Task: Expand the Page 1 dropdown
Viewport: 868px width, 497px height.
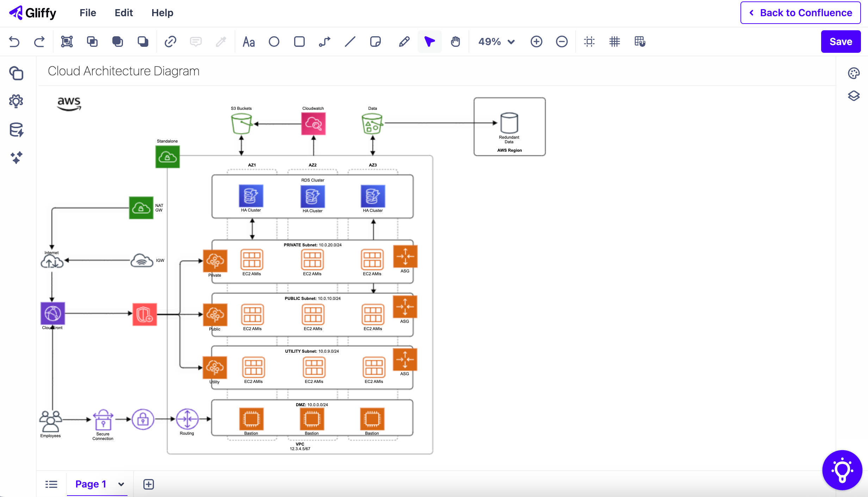Action: (x=121, y=484)
